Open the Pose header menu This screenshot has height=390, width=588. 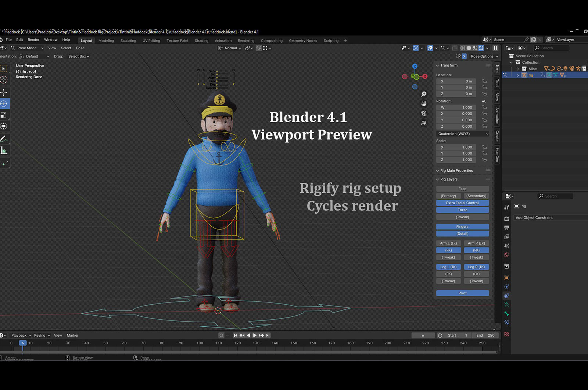point(80,48)
